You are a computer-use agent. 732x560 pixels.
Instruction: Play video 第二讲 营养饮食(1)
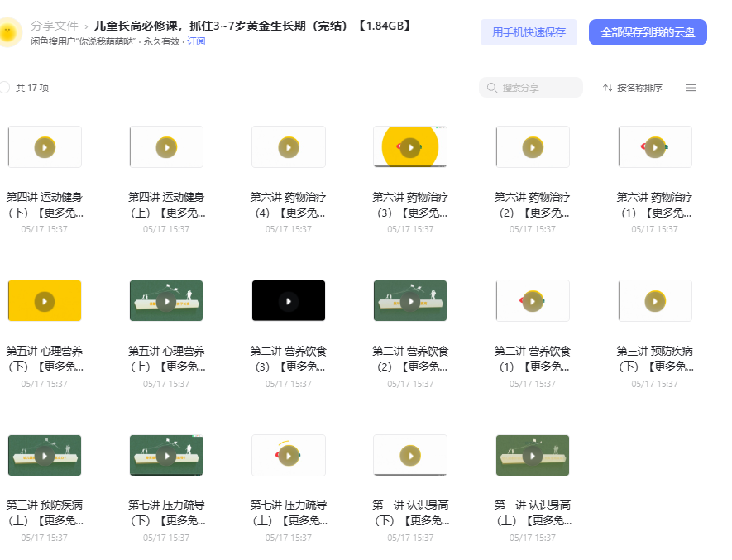pos(533,301)
